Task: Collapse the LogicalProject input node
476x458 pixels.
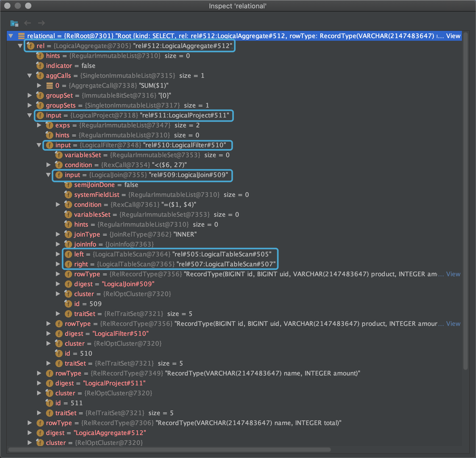Action: coord(30,115)
